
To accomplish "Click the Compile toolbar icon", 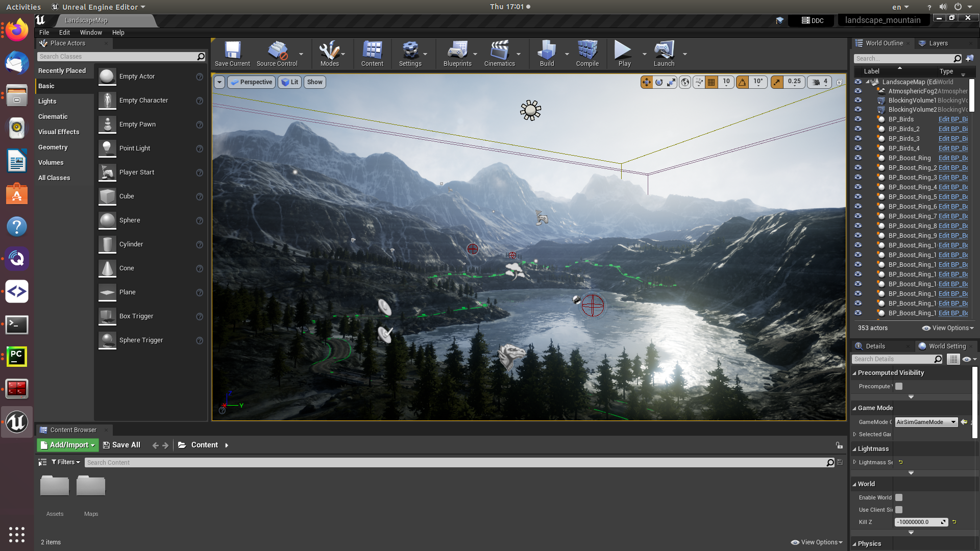I will [x=587, y=54].
